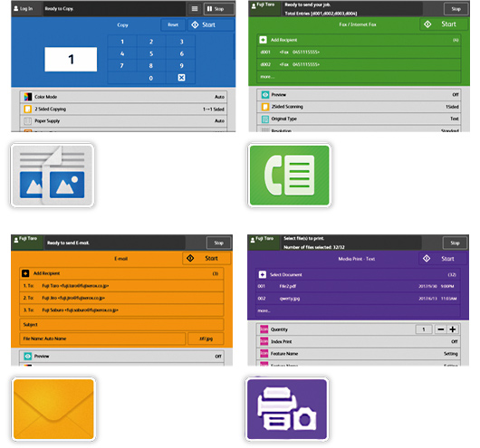Stop the fax job
This screenshot has height=448, width=480.
(x=456, y=9)
